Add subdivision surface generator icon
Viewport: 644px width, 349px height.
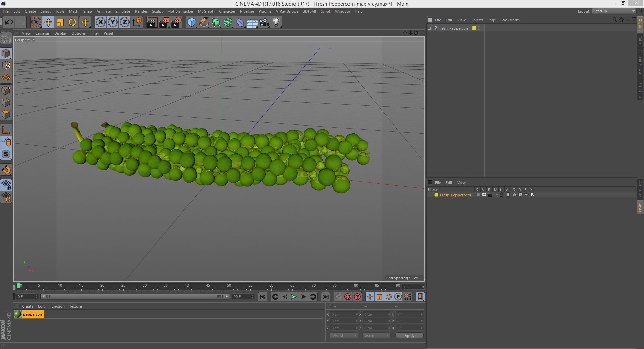click(216, 22)
